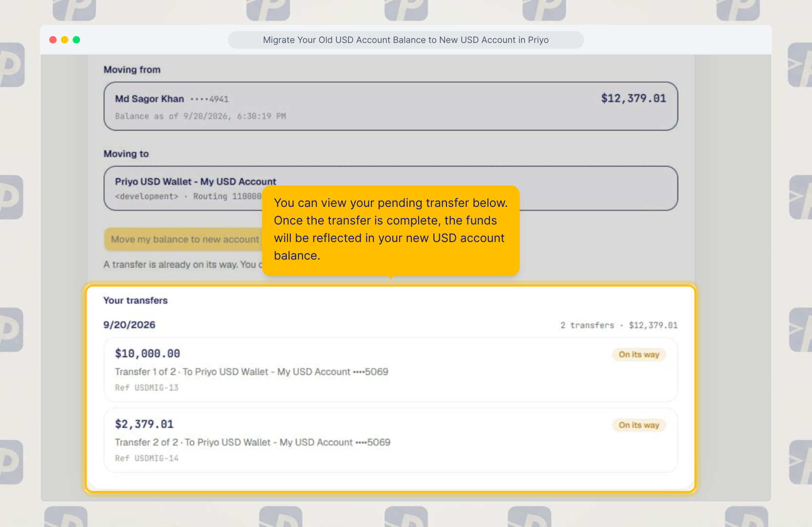812x527 pixels.
Task: Click 'Move my balance to new account' button
Action: click(x=184, y=240)
